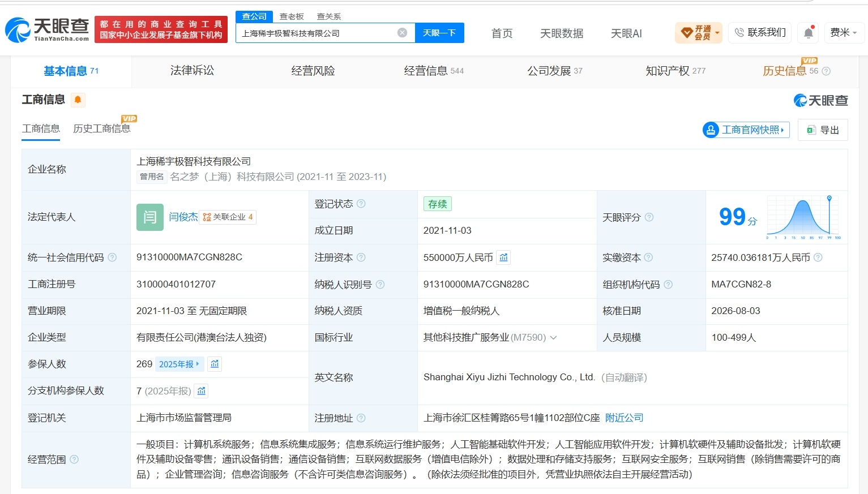The width and height of the screenshot is (868, 494).
Task: Open legal representative 闫俊杰 link
Action: click(183, 217)
